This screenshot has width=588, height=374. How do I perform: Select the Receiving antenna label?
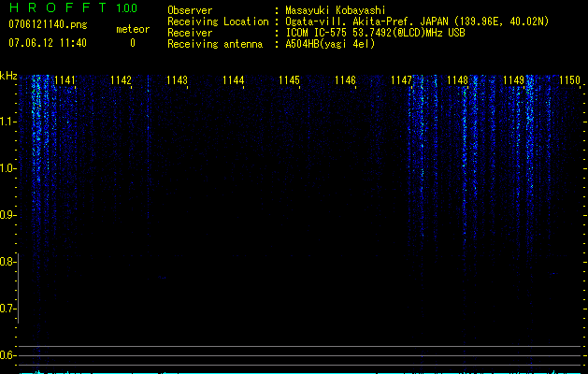point(215,44)
